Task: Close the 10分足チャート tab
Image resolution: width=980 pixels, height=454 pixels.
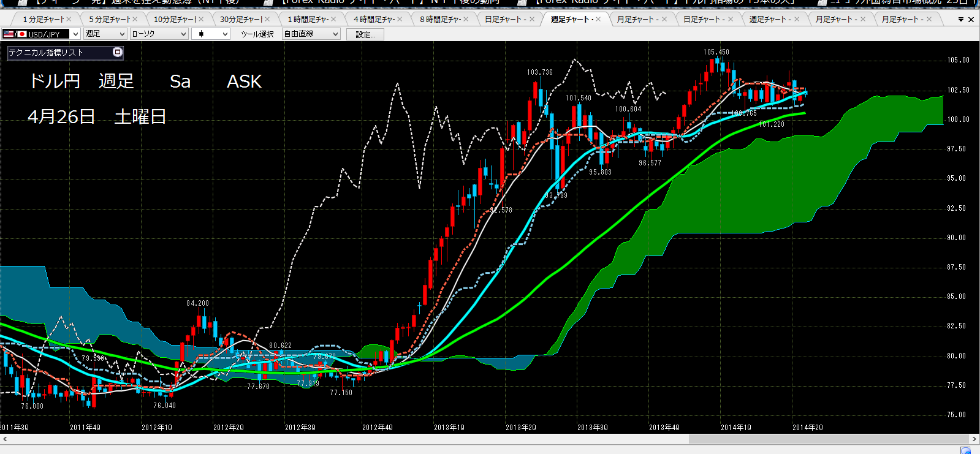Action: click(201, 20)
